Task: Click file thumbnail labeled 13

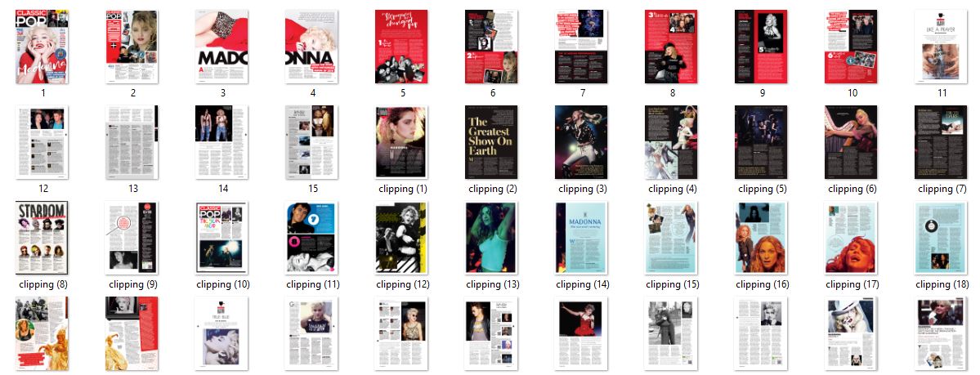Action: click(x=132, y=142)
